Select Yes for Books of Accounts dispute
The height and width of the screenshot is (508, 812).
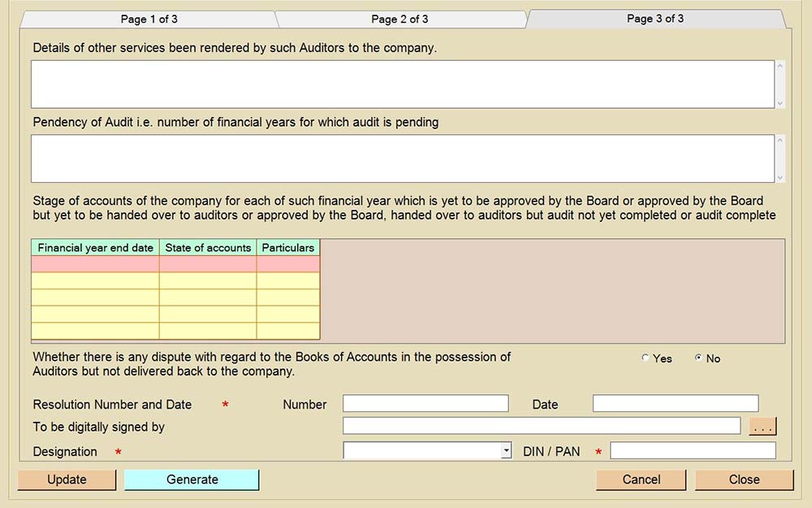(x=646, y=358)
